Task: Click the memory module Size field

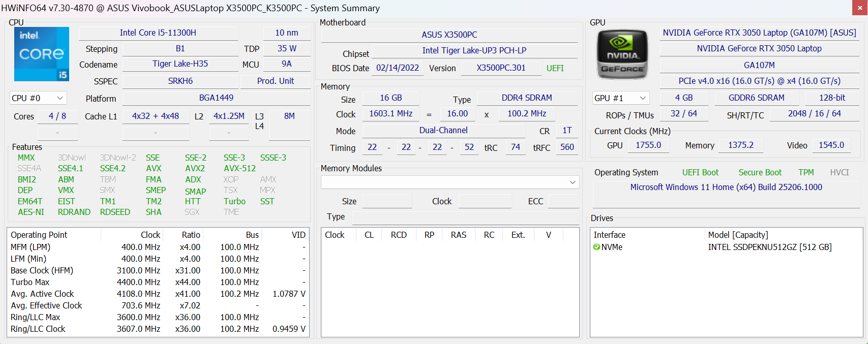Action: pyautogui.click(x=387, y=201)
